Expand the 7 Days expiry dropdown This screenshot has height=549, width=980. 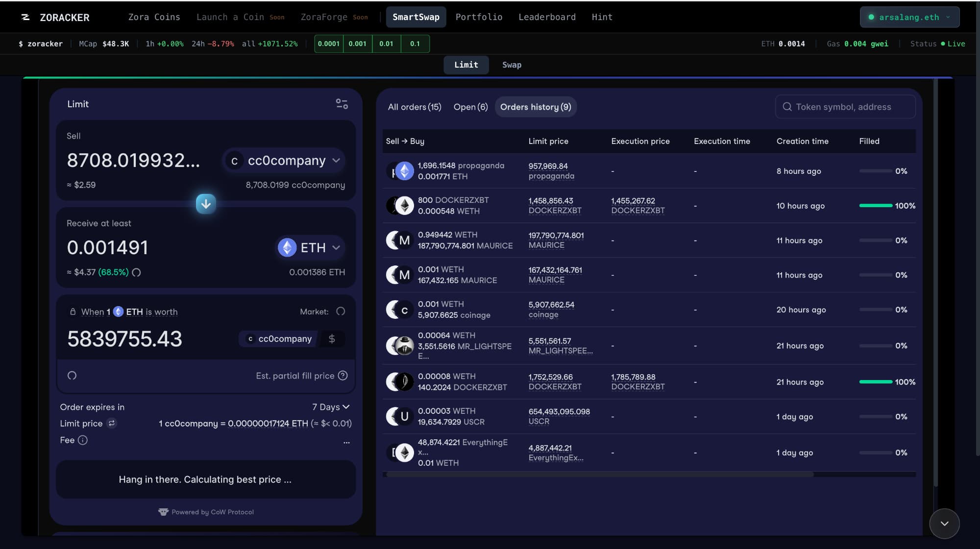(x=331, y=407)
